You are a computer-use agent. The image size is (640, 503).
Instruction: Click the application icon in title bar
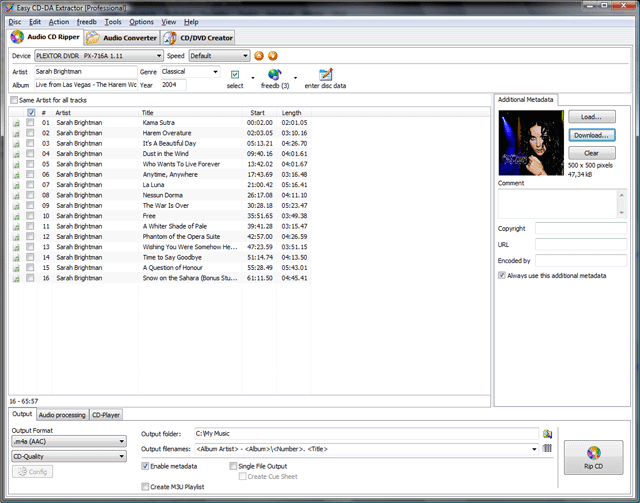point(9,8)
